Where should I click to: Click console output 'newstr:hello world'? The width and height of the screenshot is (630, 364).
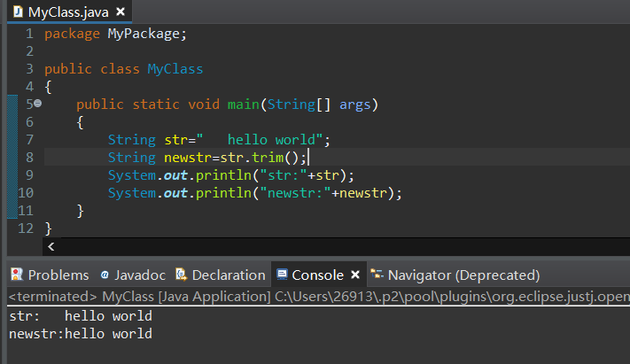(81, 334)
